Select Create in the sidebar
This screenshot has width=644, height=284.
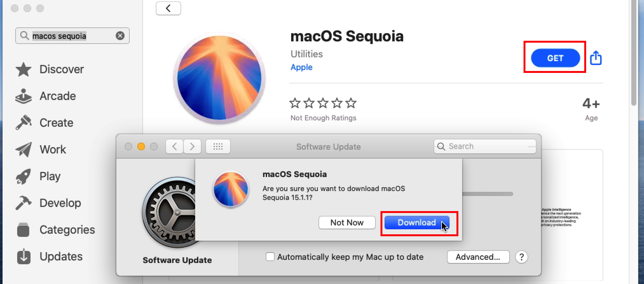(56, 123)
